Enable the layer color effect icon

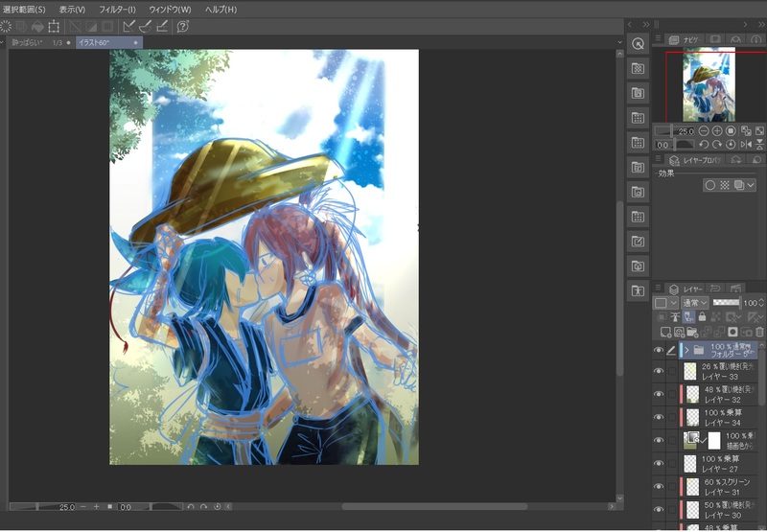[738, 185]
